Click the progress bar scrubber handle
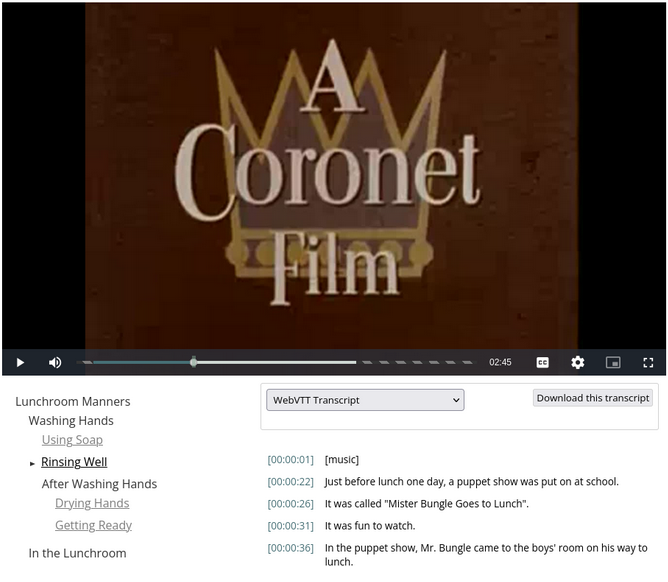The height and width of the screenshot is (582, 668). 193,362
